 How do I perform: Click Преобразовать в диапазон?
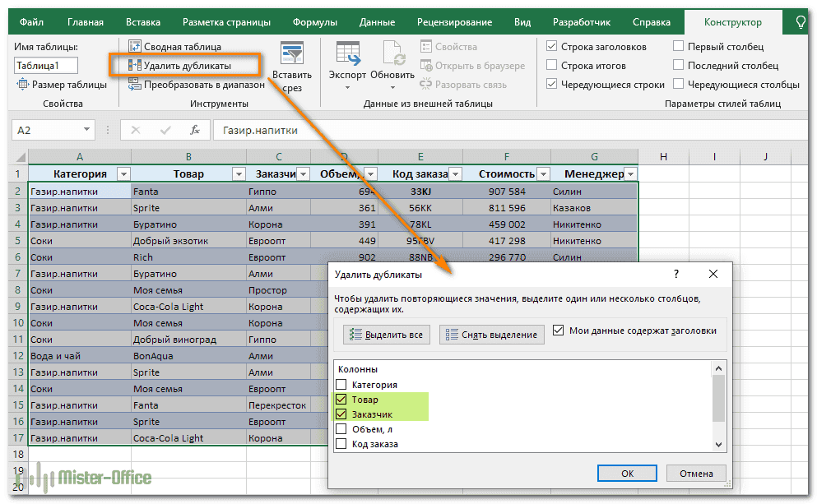point(196,84)
